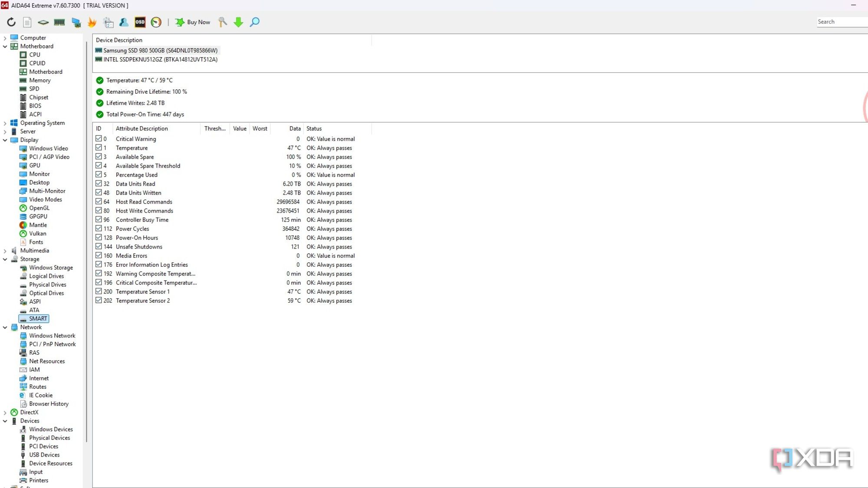Click the green download arrow icon

tap(238, 22)
